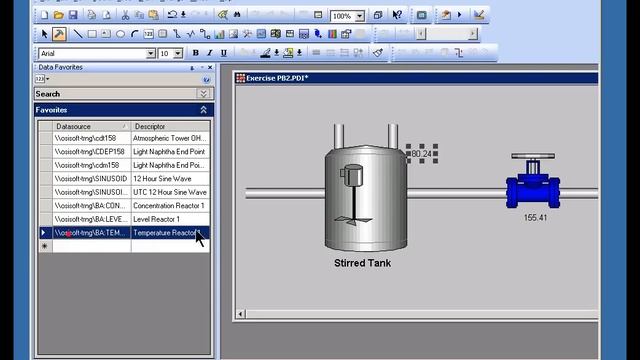Sort by the Descriptor column header
This screenshot has height=360, width=640.
(x=170, y=127)
